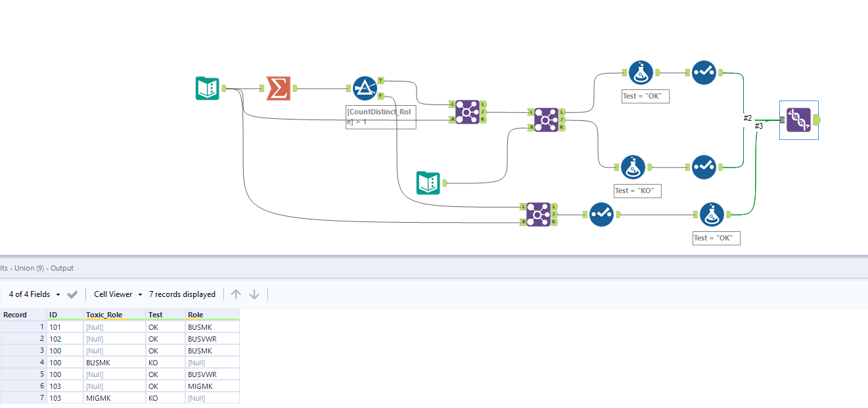Click the first Join tool after the Filter
This screenshot has height=408, width=868.
(468, 113)
